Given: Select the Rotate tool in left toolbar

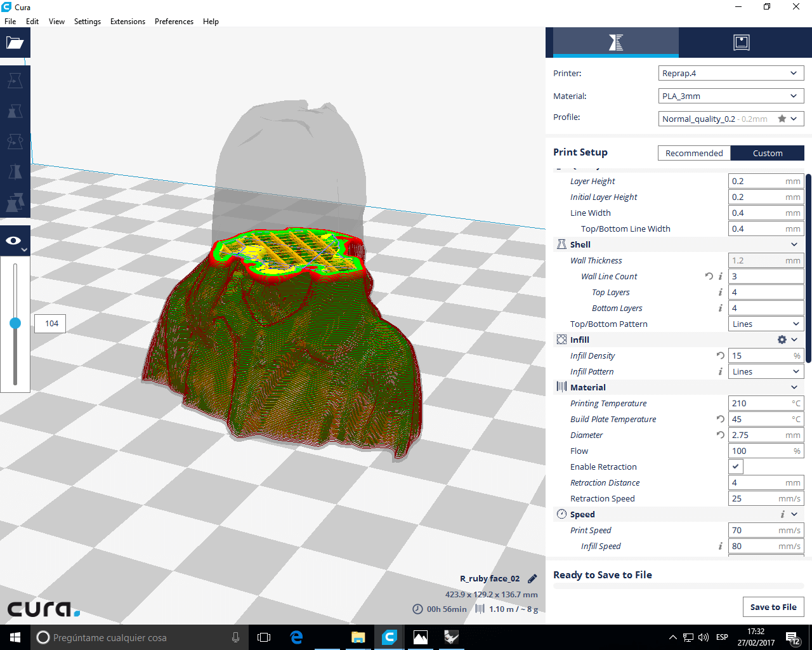Looking at the screenshot, I should tap(15, 142).
